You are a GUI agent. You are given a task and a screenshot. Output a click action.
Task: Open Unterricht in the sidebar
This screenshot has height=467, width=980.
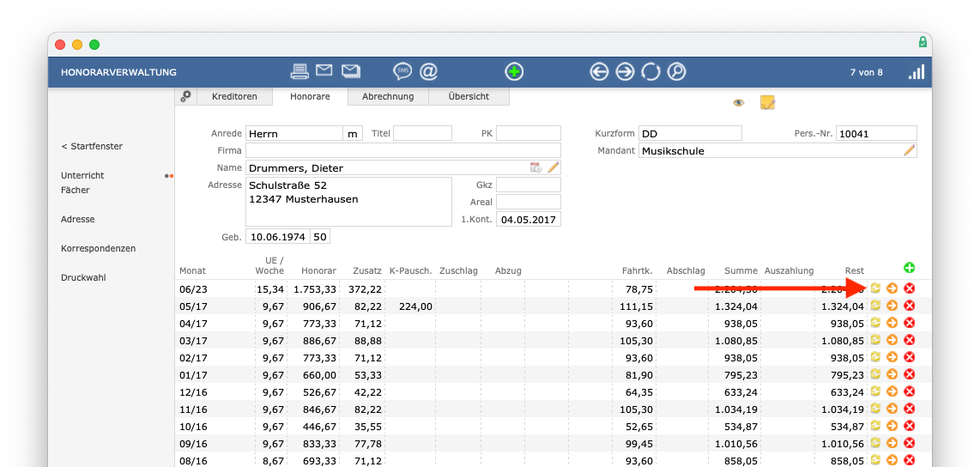(x=82, y=176)
